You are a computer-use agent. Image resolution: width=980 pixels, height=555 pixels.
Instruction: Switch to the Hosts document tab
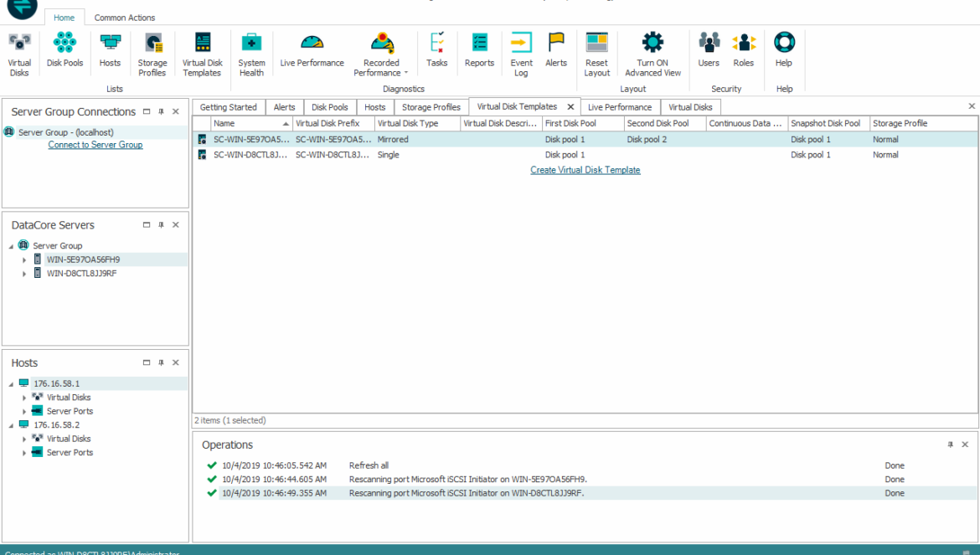pyautogui.click(x=375, y=107)
